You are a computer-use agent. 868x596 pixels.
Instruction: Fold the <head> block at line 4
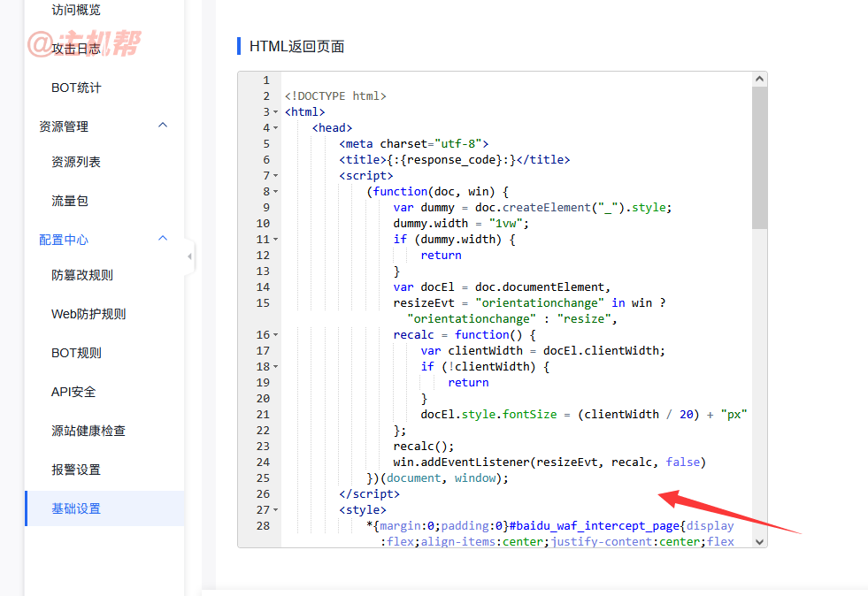pos(276,128)
